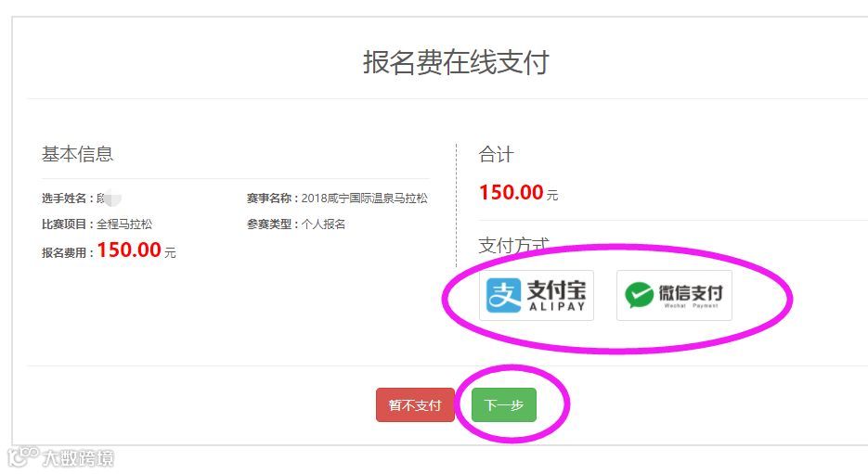Click the blue Alipay logo icon
The height and width of the screenshot is (474, 868).
[503, 295]
